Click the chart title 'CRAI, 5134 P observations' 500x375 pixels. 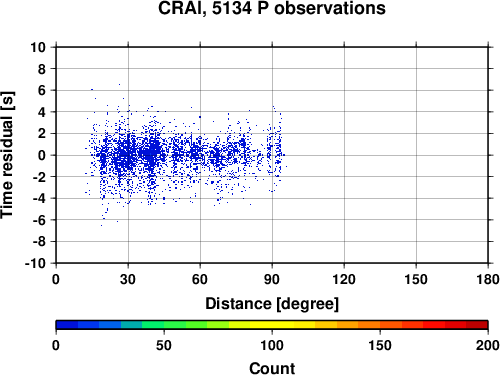pos(272,8)
